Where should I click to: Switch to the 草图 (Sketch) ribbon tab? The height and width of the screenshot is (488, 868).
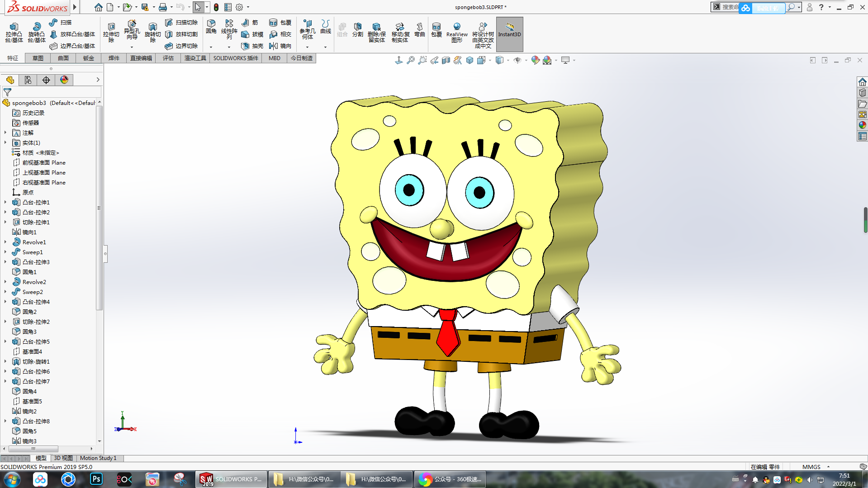pos(38,58)
